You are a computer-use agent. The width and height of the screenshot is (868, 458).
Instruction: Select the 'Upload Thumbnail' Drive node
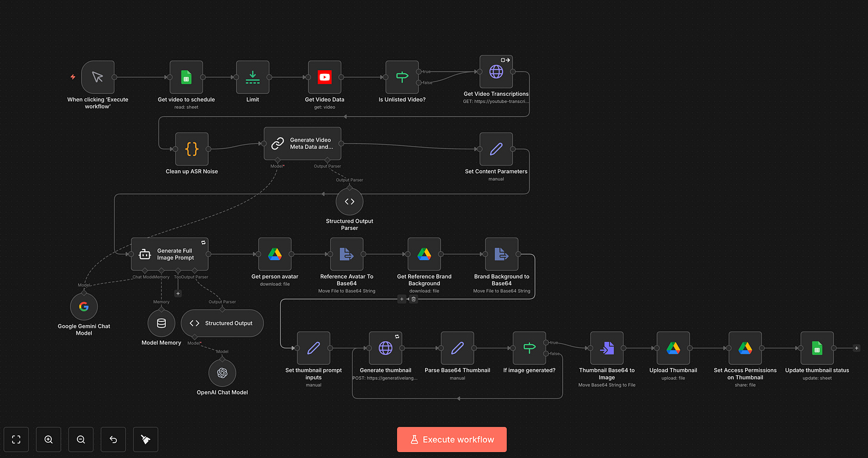[x=673, y=348]
